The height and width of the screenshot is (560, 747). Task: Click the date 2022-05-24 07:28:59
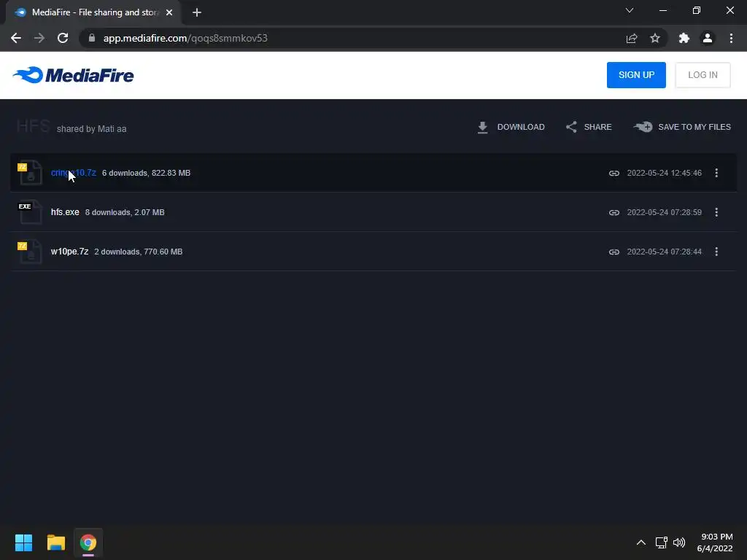(x=664, y=212)
